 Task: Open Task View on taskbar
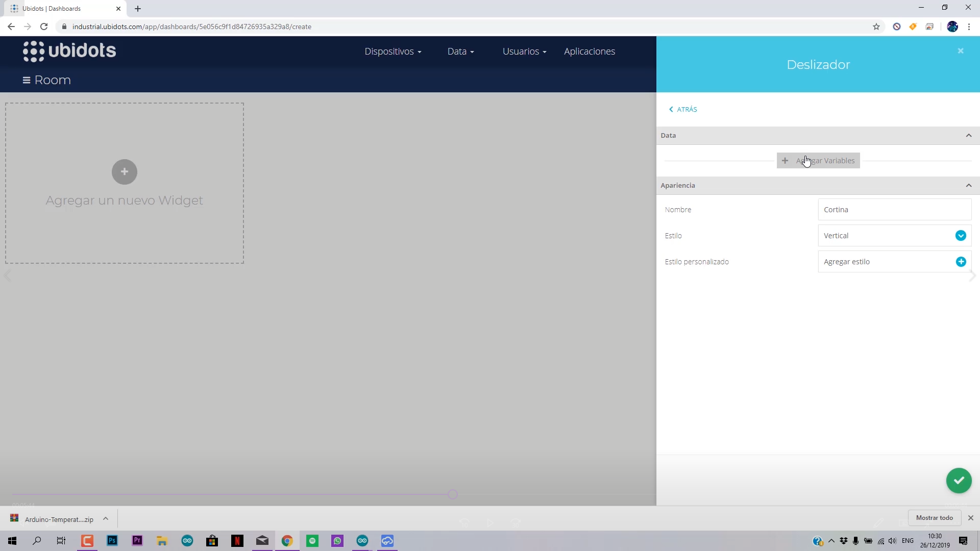point(61,541)
